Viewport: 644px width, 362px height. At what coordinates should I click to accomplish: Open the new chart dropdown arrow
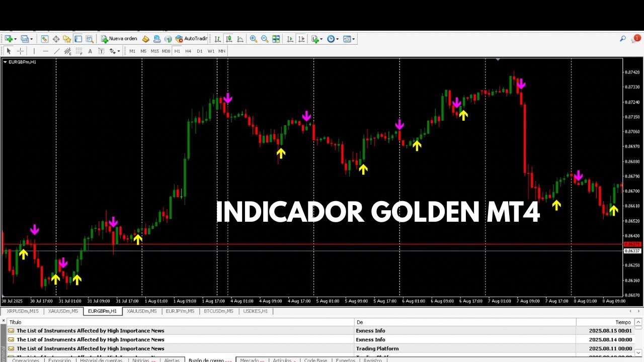tap(15, 39)
